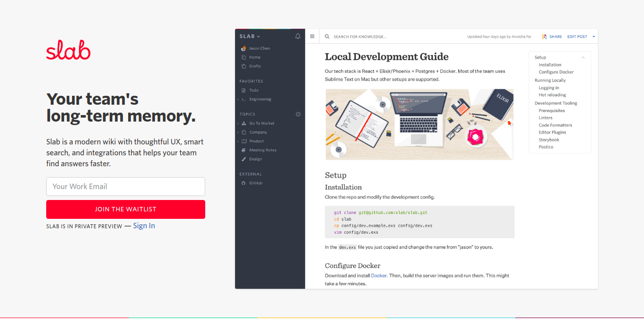Click the Sign In link

(x=144, y=226)
